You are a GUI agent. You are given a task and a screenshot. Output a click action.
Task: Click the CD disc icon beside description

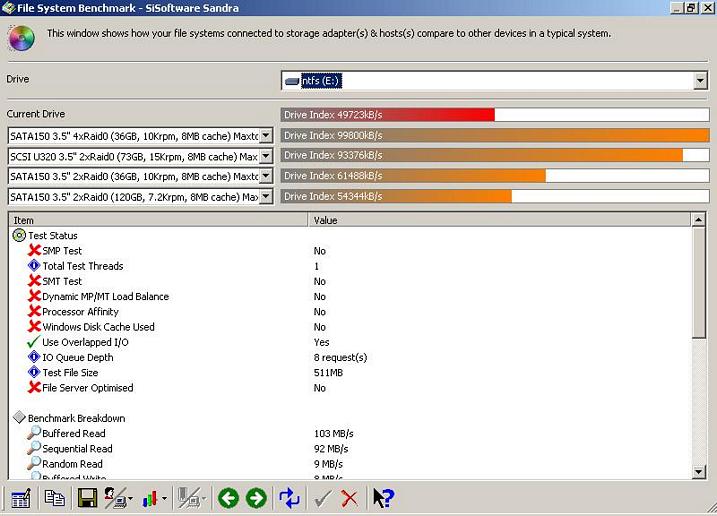pyautogui.click(x=21, y=38)
